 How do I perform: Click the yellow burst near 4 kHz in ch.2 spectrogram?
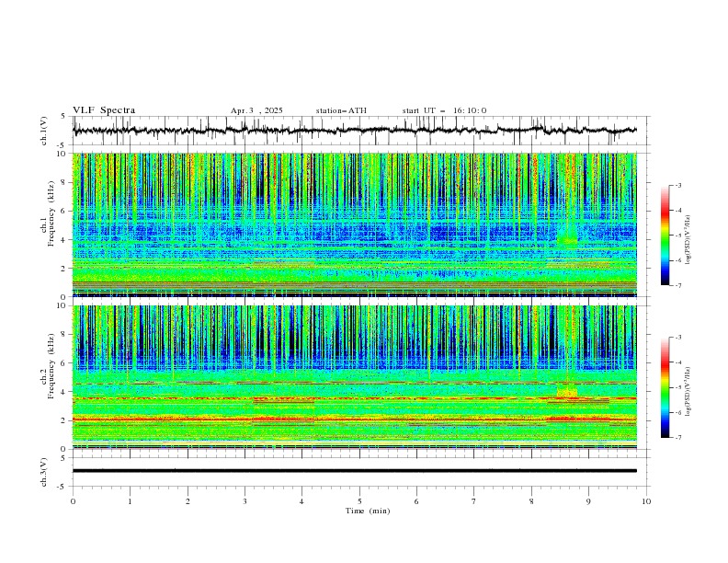pyautogui.click(x=567, y=391)
